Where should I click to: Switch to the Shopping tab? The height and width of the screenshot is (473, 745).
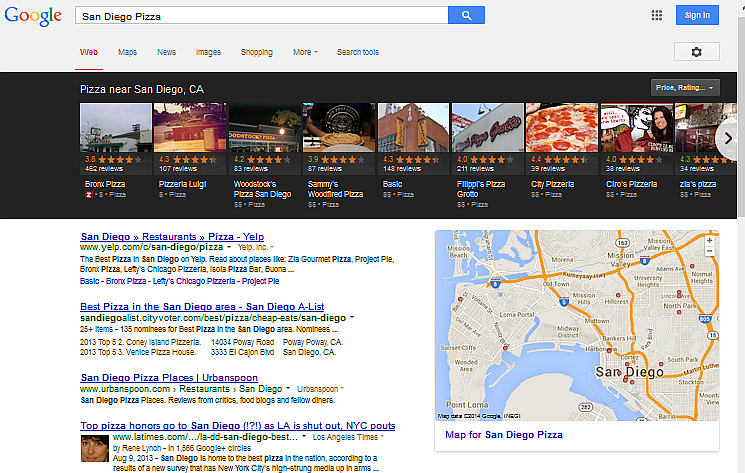click(257, 52)
